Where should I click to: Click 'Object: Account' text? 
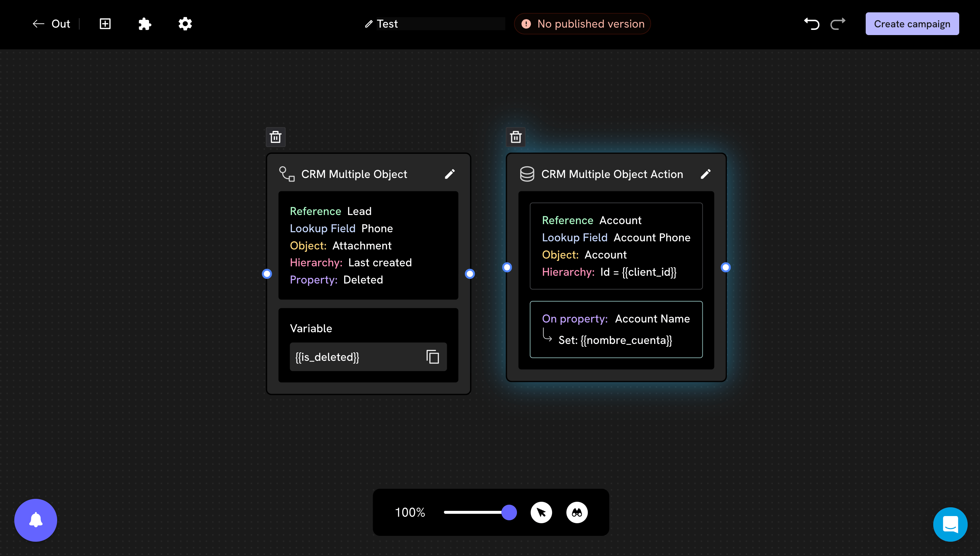pos(584,255)
